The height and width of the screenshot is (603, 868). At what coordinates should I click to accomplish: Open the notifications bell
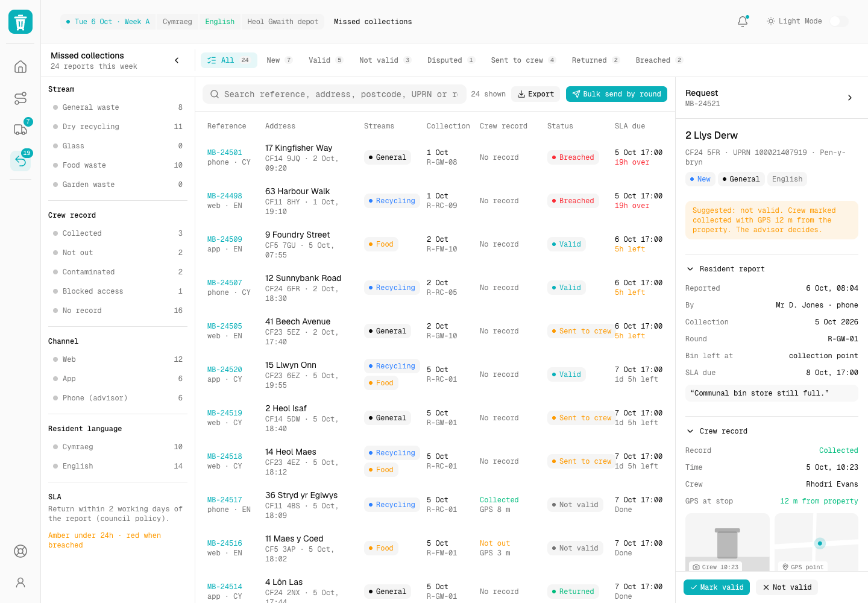point(743,22)
